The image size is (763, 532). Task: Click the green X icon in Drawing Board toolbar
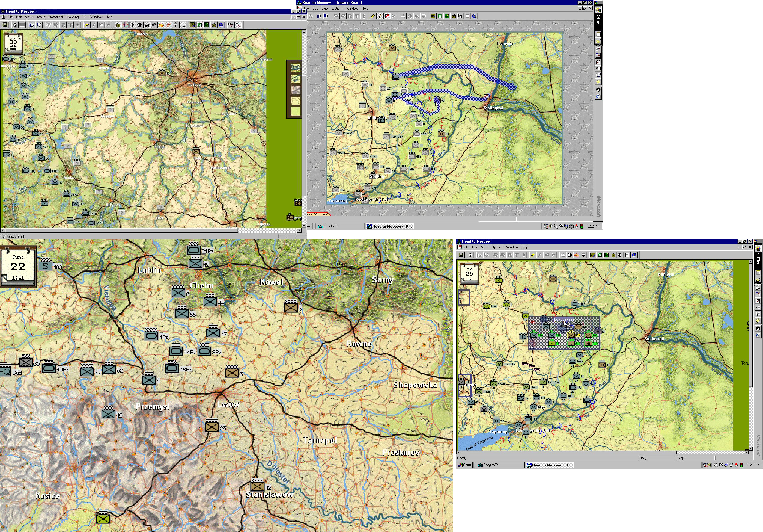(440, 16)
